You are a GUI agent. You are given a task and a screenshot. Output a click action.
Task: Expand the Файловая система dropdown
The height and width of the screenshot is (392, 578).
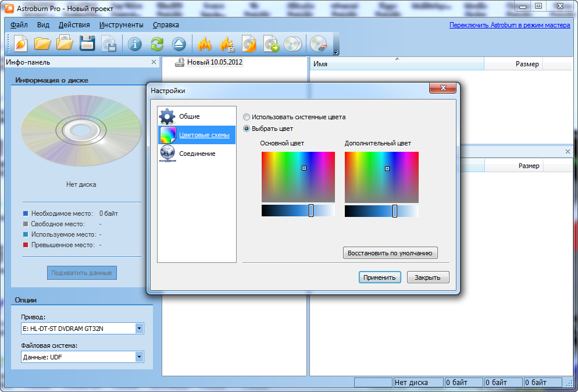(139, 357)
